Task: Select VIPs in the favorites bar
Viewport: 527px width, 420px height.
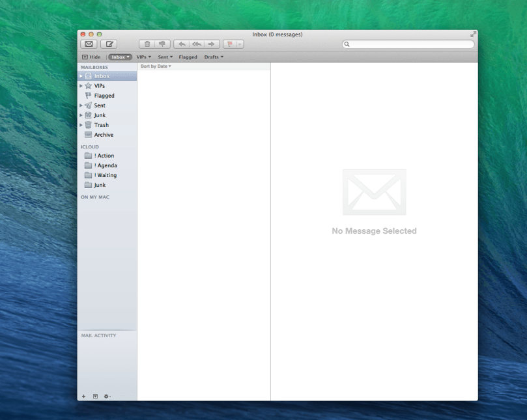Action: pos(142,57)
